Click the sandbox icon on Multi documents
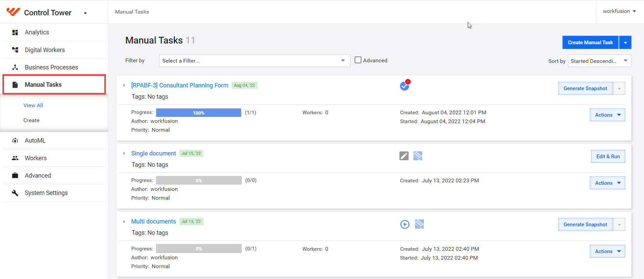 click(x=419, y=224)
